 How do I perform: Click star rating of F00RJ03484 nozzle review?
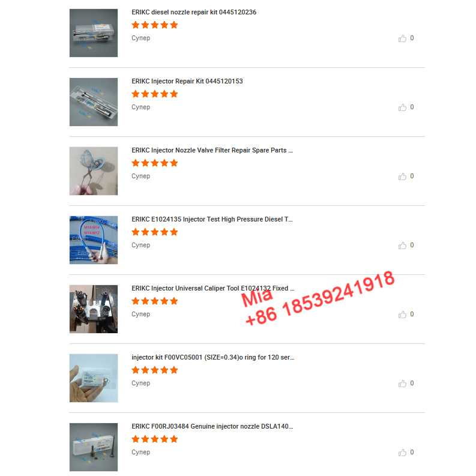[x=154, y=439]
